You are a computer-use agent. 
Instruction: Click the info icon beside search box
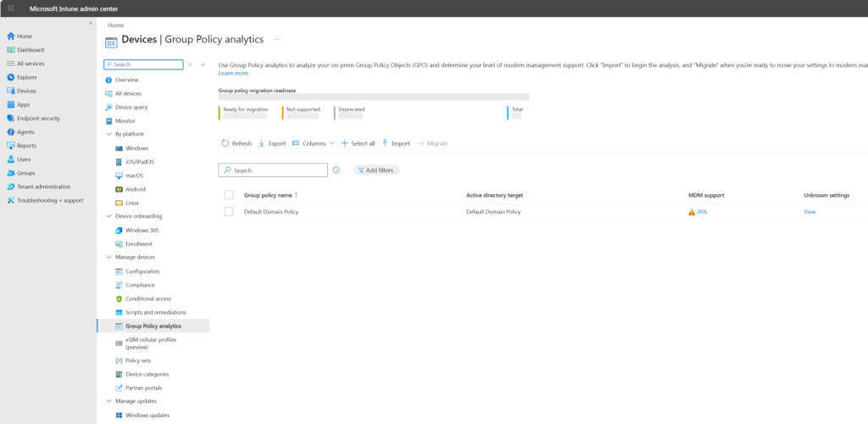point(336,170)
